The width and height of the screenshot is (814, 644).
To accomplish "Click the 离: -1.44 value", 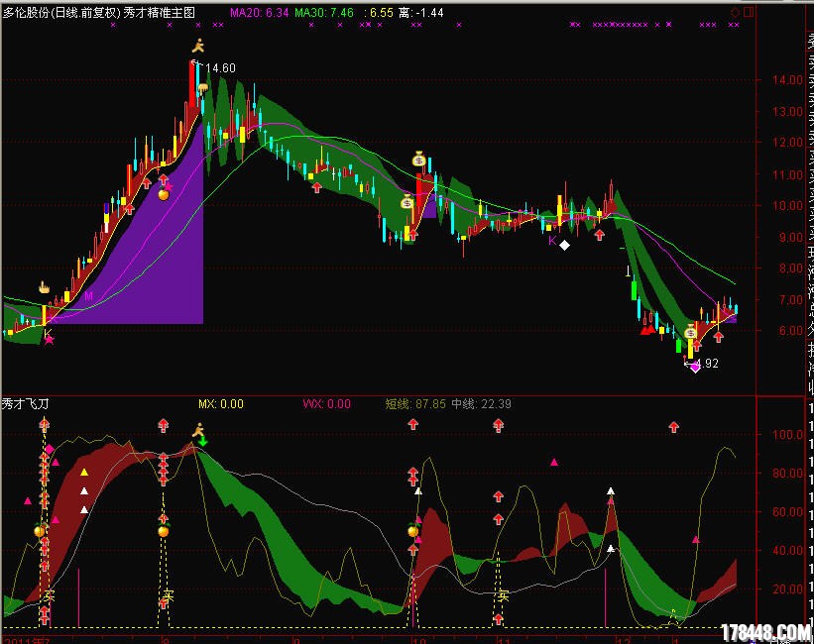I will point(421,13).
